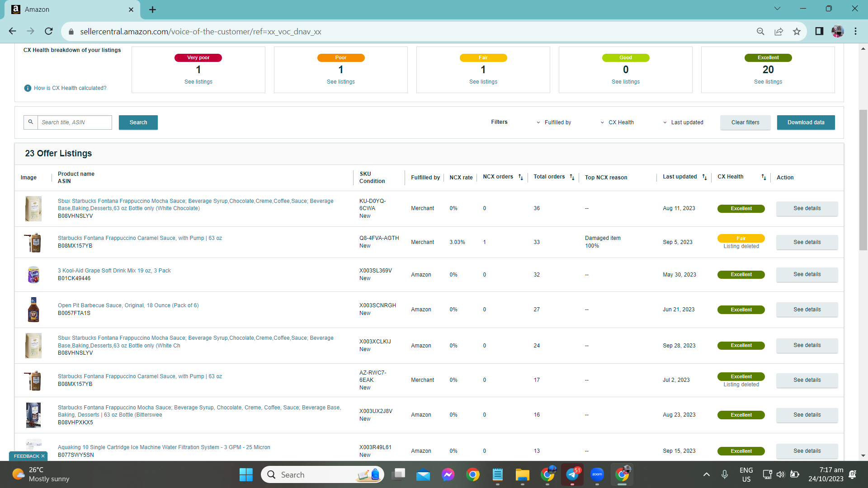See details for SKU X003UX2J8V
The height and width of the screenshot is (488, 868).
[x=807, y=415]
